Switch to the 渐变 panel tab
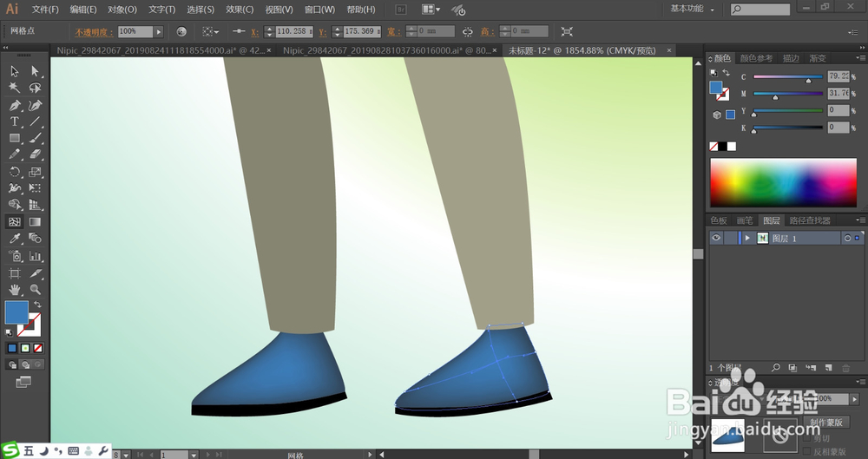Screen dimensions: 868x459 [817, 58]
